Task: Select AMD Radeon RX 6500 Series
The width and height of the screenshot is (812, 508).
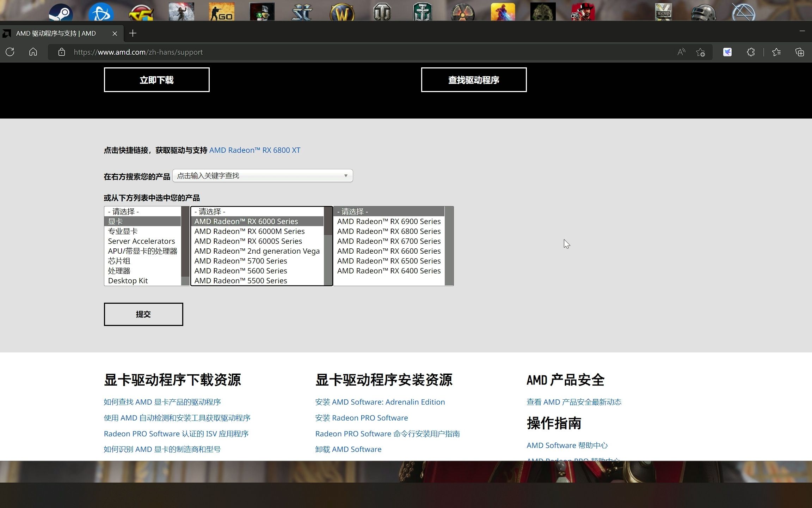Action: 389,261
